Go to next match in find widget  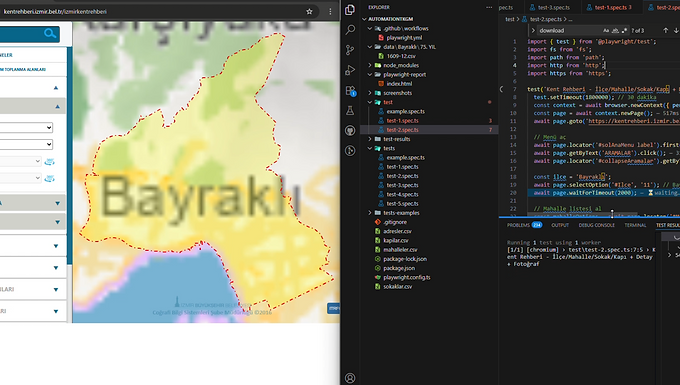[676, 30]
